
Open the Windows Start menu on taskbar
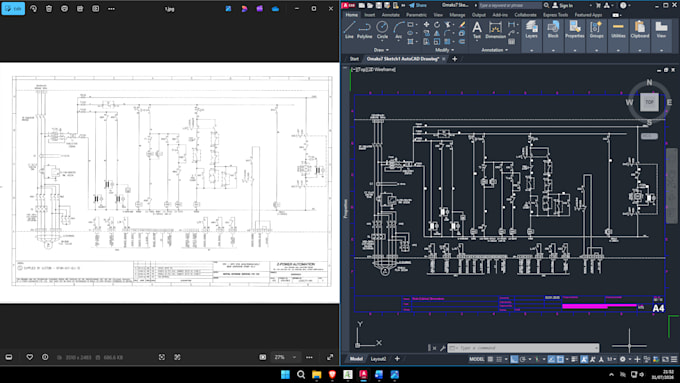click(285, 374)
